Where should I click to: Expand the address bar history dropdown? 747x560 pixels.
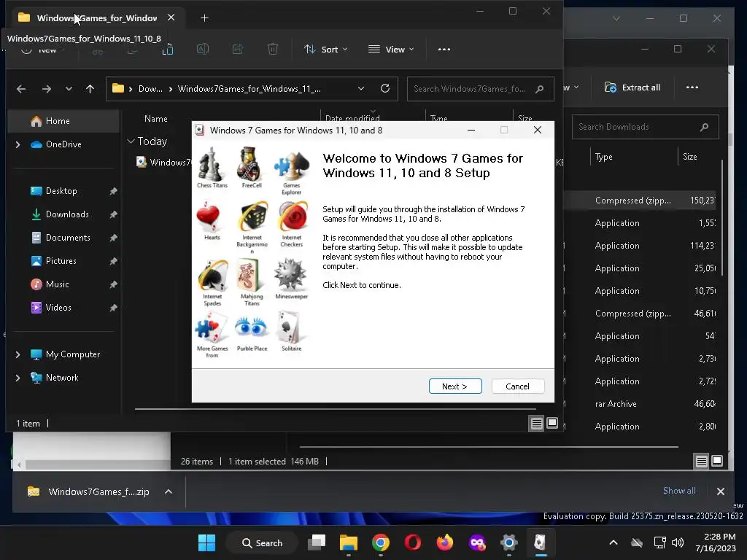361,88
